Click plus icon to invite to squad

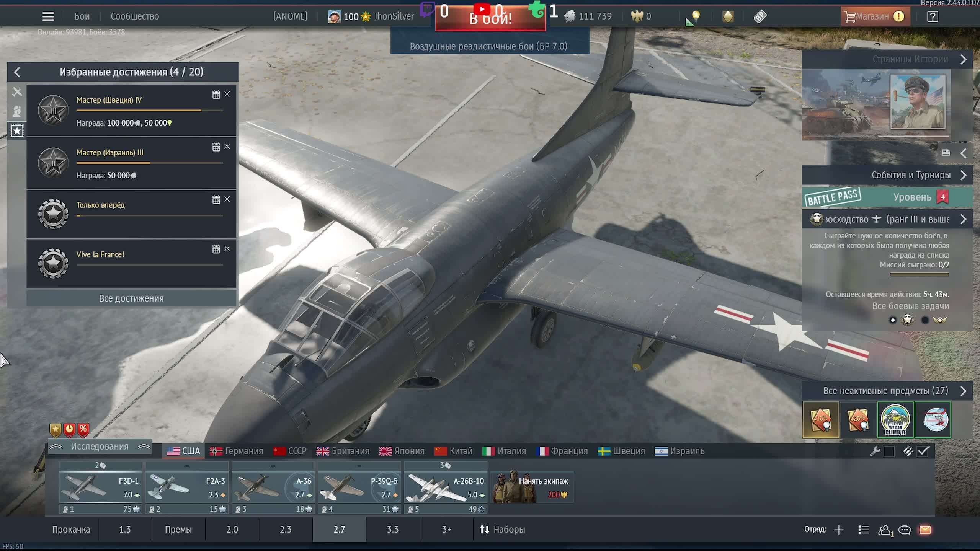[839, 530]
